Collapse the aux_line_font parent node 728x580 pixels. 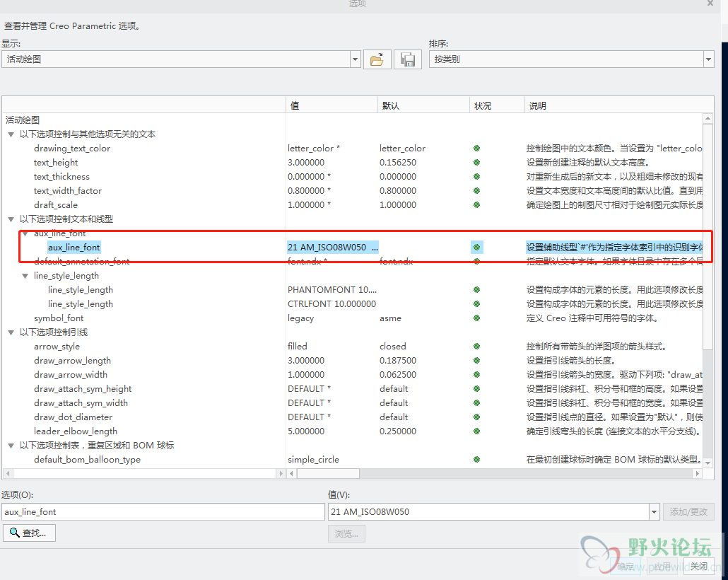click(x=25, y=233)
